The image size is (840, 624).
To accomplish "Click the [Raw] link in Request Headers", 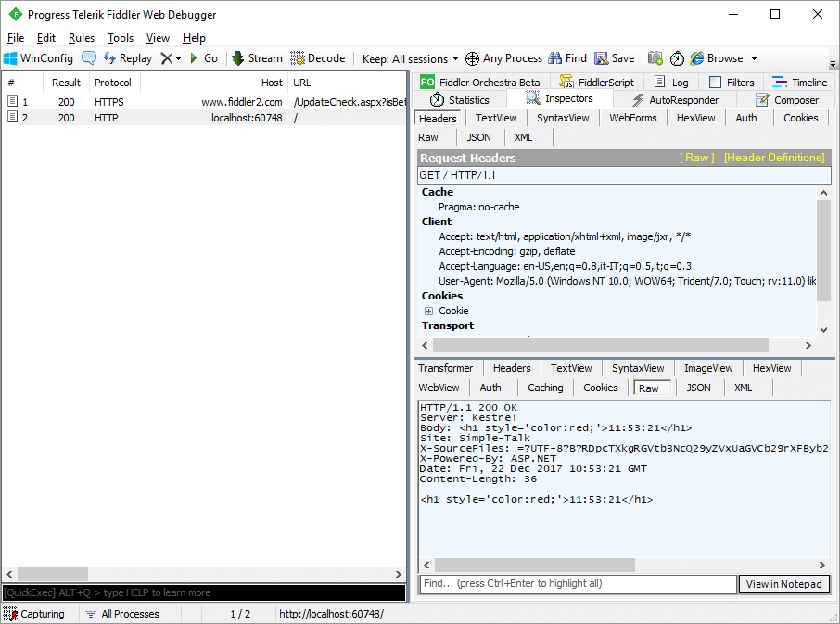I will 697,158.
